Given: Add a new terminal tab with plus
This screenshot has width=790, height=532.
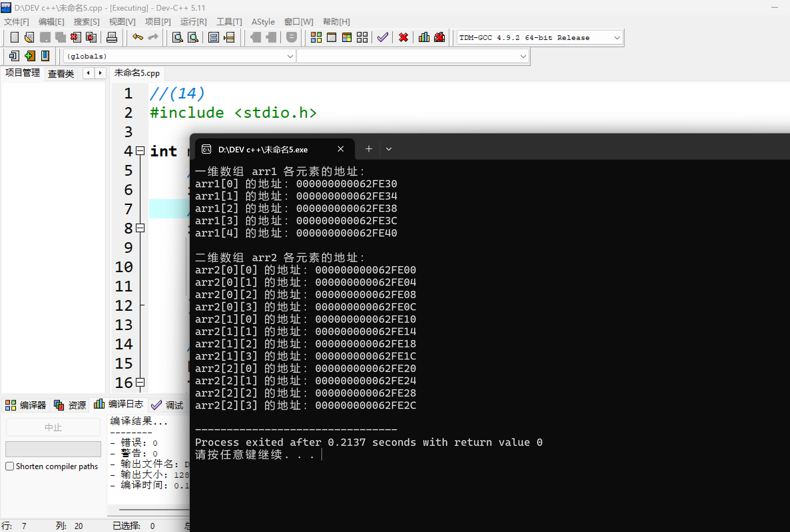Looking at the screenshot, I should click(369, 149).
